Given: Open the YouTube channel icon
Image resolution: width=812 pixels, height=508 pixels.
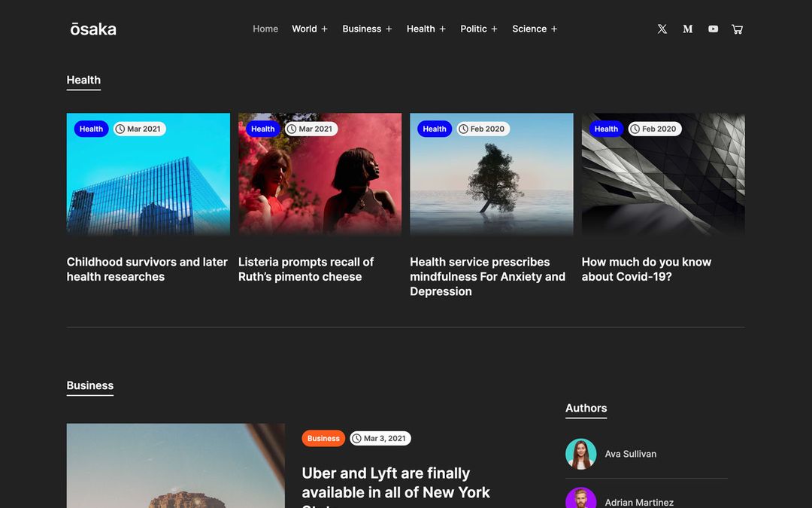Looking at the screenshot, I should [713, 29].
